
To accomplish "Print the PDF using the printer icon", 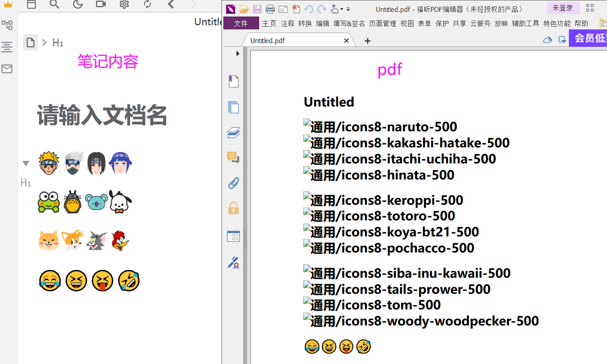I will click(x=270, y=9).
